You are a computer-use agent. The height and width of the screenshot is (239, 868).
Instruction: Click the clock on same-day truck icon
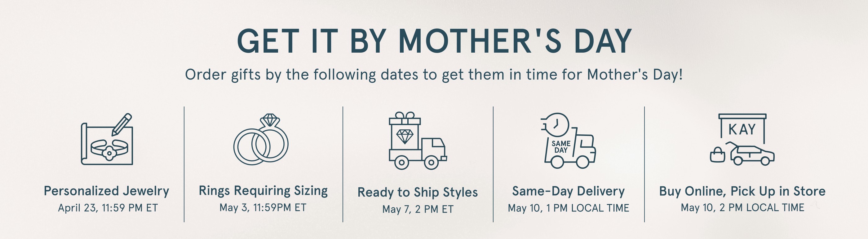click(557, 123)
